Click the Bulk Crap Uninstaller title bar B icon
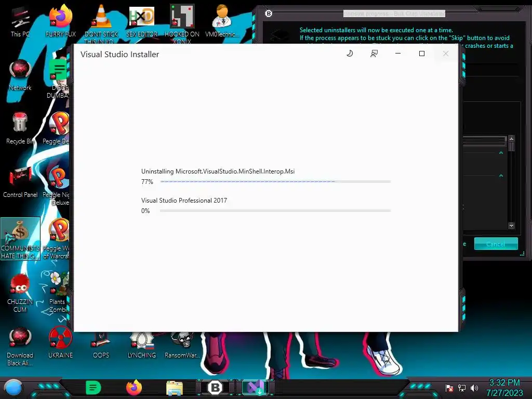 coord(269,14)
